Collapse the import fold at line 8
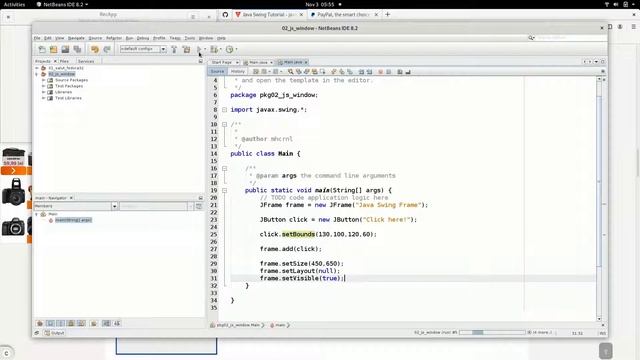The width and height of the screenshot is (640, 360). point(224,109)
